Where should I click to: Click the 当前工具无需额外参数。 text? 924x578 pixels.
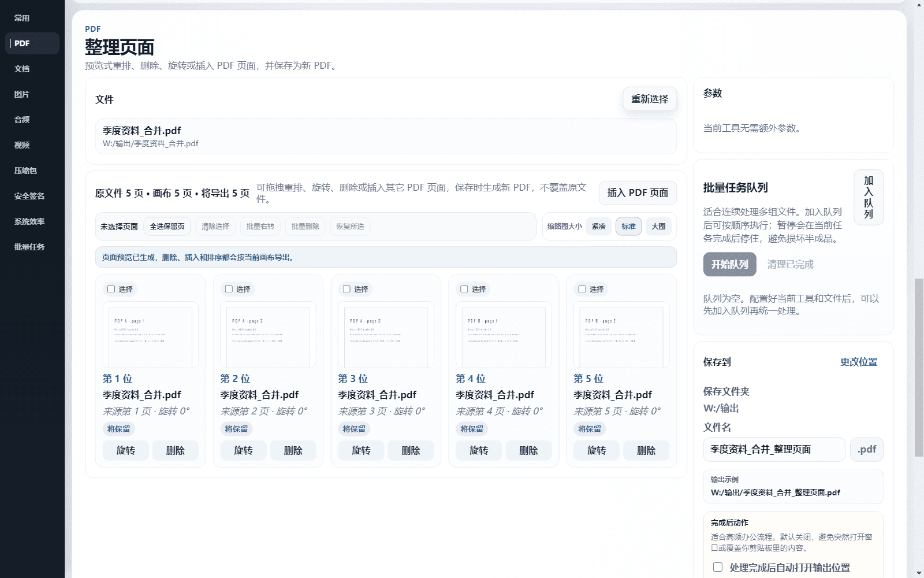[753, 128]
